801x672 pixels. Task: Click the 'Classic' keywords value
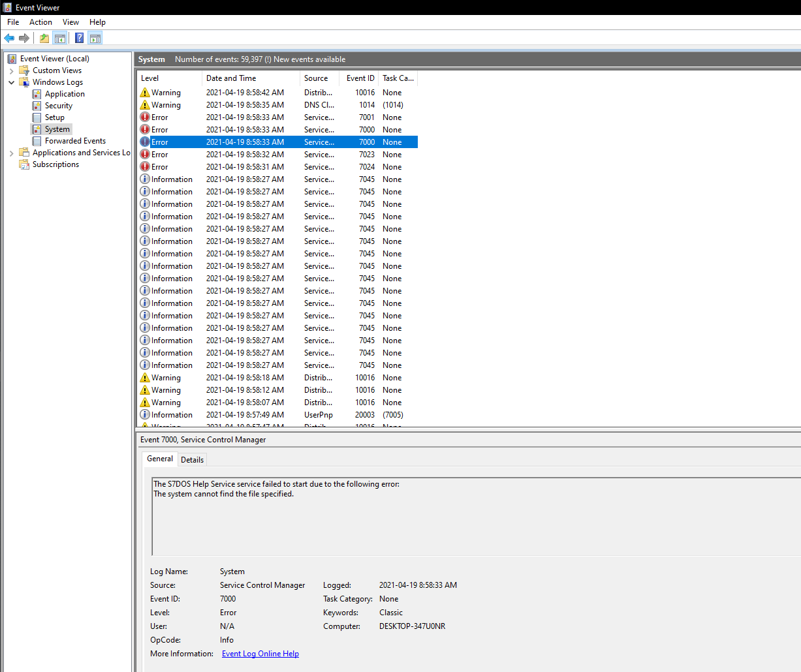[x=391, y=613]
